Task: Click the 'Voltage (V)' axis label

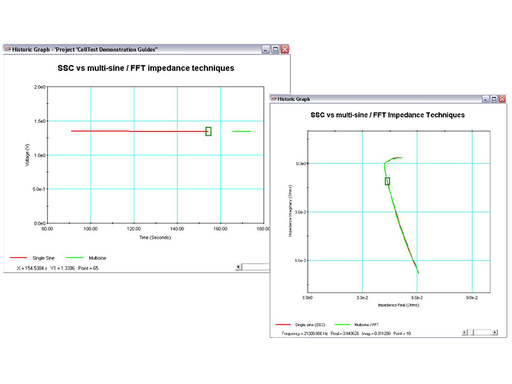Action: (x=27, y=155)
